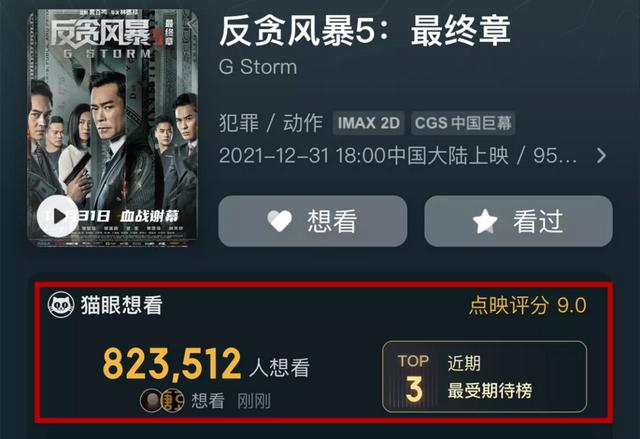Tap the 823,512 人想看 counter
This screenshot has width=640, height=439.
pyautogui.click(x=206, y=364)
